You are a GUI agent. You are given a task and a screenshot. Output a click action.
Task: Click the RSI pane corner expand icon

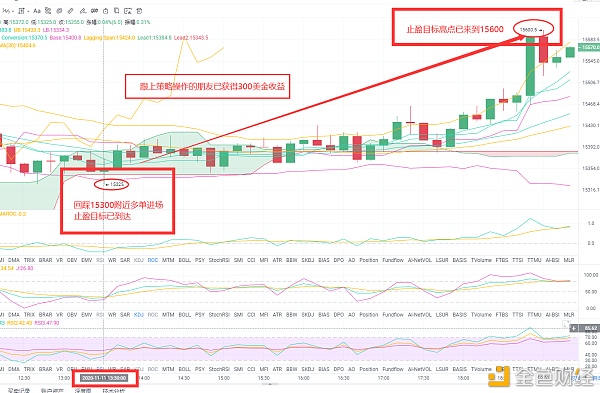tap(566, 324)
